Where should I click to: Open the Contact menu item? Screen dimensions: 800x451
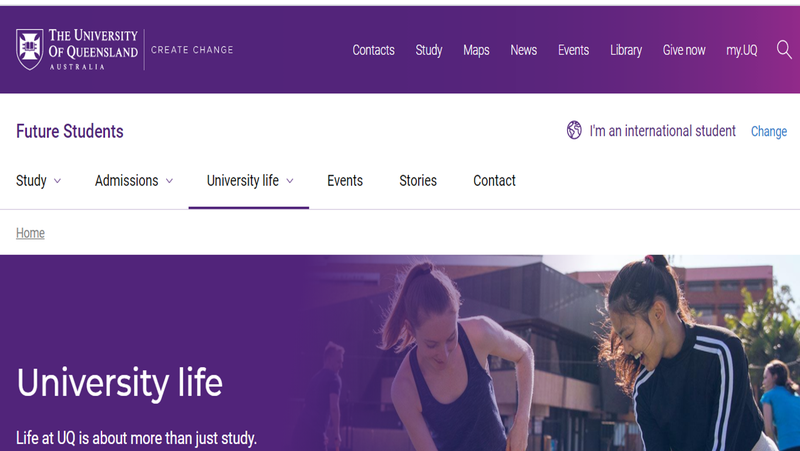pos(494,181)
